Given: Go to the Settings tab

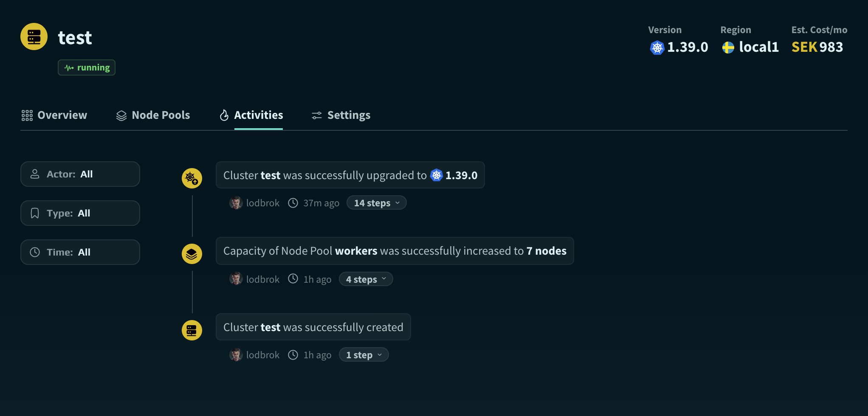Looking at the screenshot, I should click(341, 115).
